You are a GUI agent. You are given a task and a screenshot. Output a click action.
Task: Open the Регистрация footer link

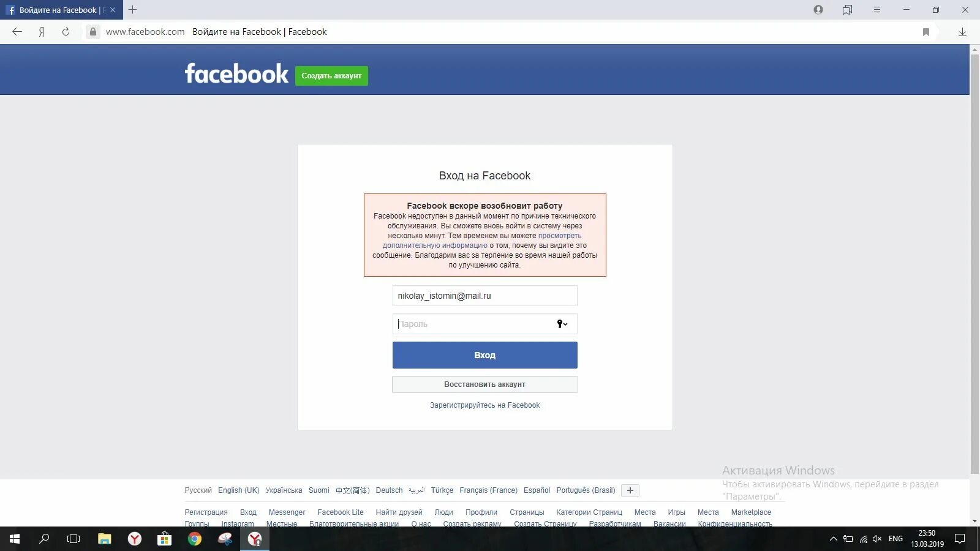point(206,512)
